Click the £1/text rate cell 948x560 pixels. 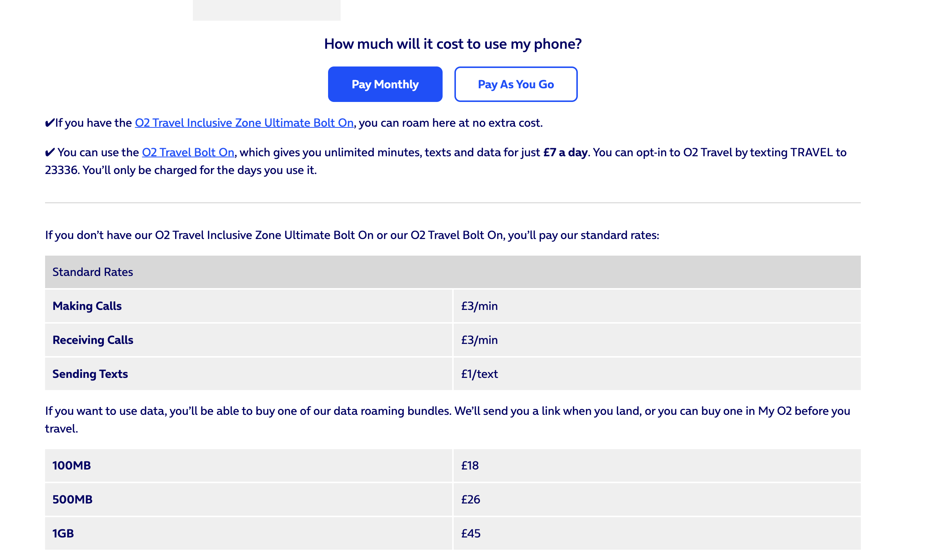[x=478, y=373]
